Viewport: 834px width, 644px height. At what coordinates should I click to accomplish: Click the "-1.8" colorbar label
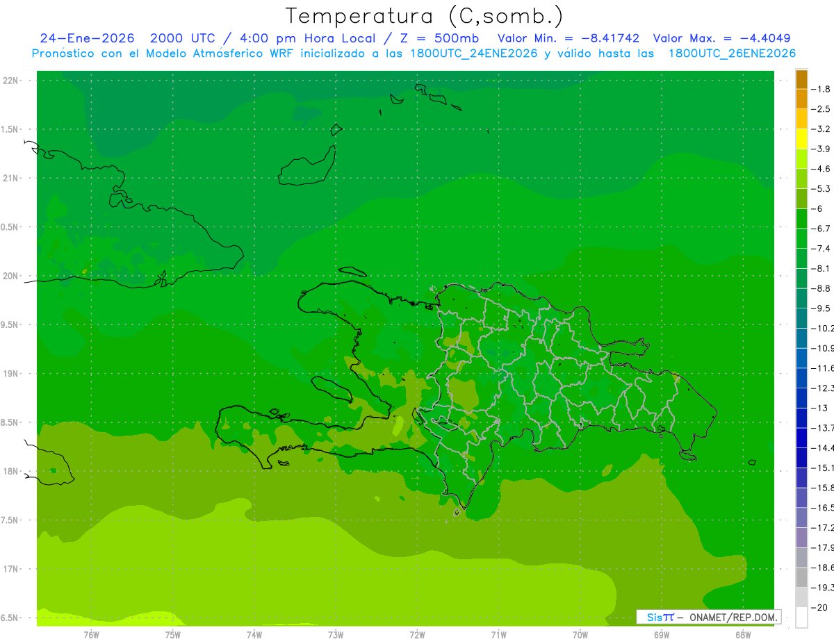click(x=821, y=89)
